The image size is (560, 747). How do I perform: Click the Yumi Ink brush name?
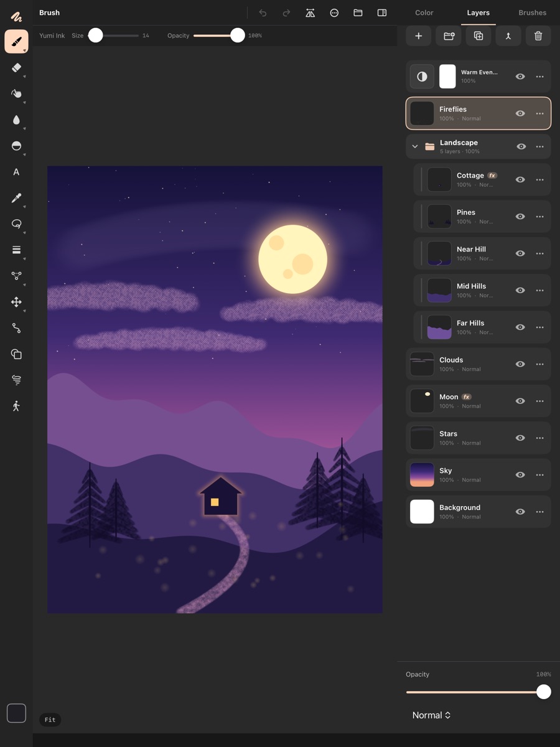pyautogui.click(x=52, y=35)
